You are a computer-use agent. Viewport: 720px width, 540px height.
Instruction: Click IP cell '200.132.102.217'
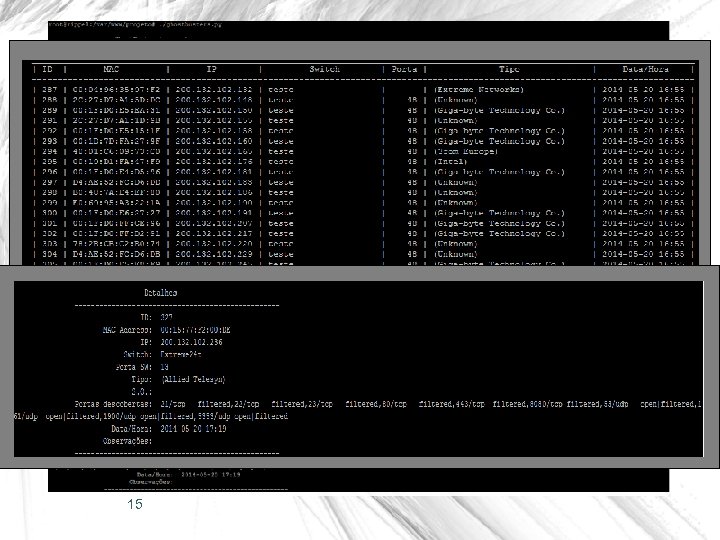pyautogui.click(x=214, y=233)
